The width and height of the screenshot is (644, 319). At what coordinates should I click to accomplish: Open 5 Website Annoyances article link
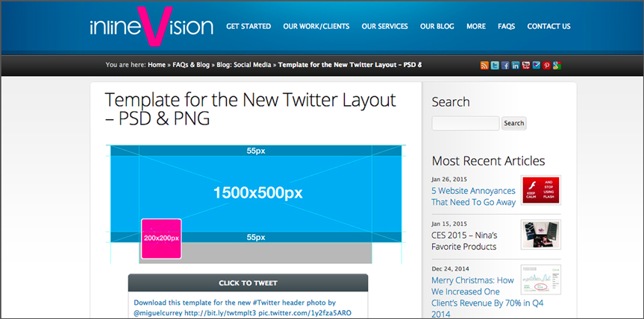pyautogui.click(x=473, y=197)
